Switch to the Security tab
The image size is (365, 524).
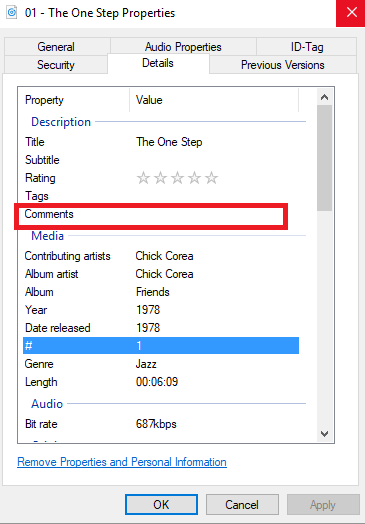point(56,65)
